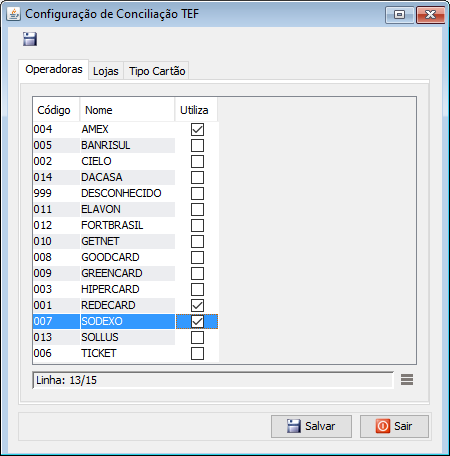Enable the DESCONHECIDO Utiliza checkbox
The height and width of the screenshot is (456, 450).
tap(197, 193)
